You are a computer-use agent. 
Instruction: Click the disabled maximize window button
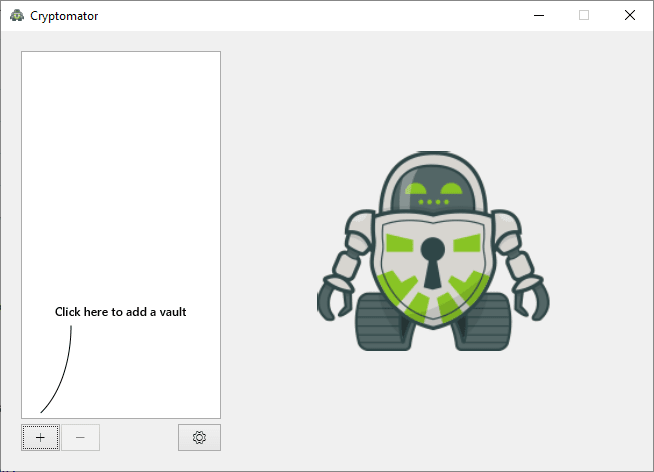click(x=584, y=15)
